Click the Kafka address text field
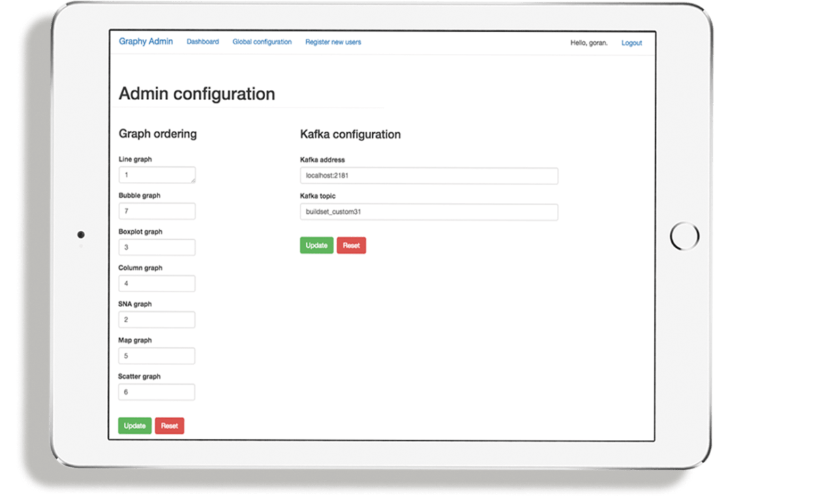The image size is (818, 504). point(429,176)
